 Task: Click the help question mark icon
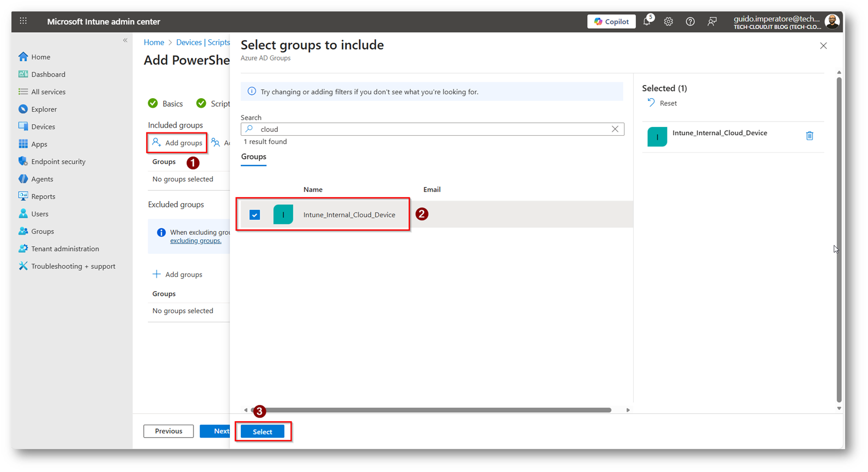tap(690, 22)
